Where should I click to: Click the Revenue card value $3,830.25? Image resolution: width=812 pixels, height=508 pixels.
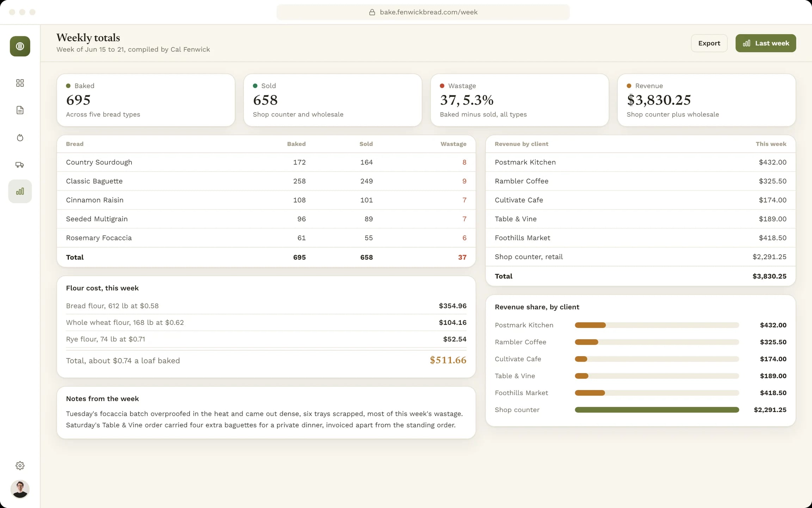pos(659,100)
